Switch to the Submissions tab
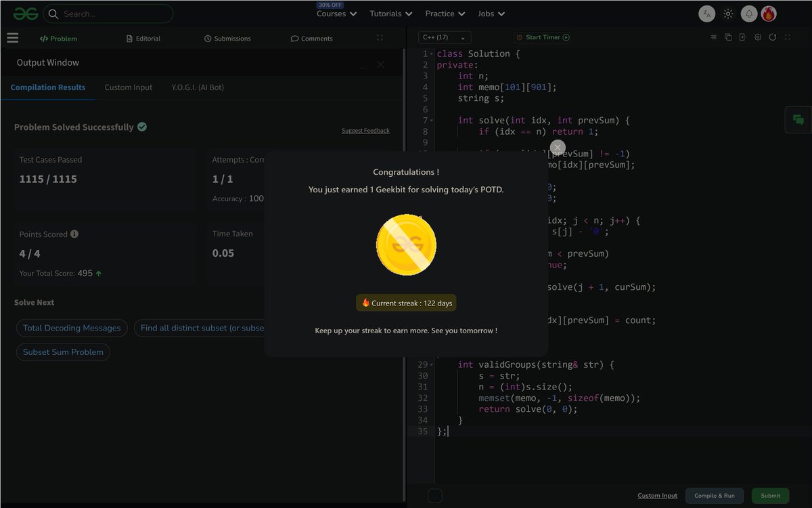Screen dimensions: 812x508 [227, 39]
